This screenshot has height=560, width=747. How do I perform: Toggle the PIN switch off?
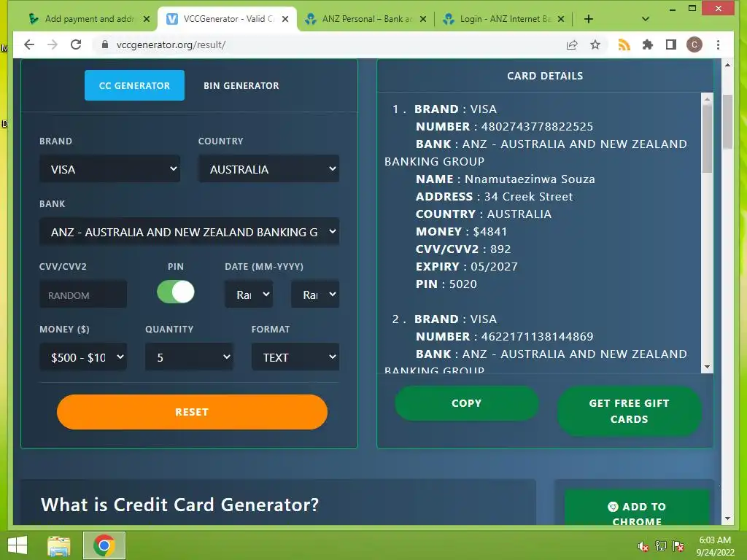175,292
